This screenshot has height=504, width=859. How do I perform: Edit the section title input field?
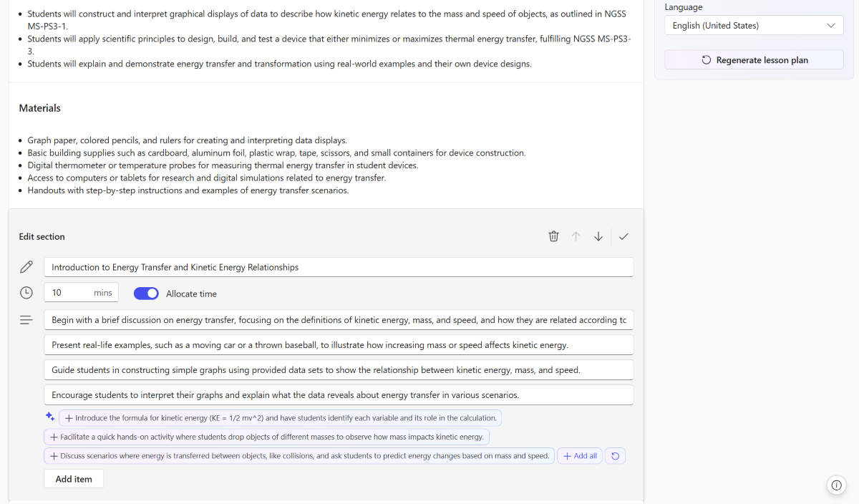point(339,267)
